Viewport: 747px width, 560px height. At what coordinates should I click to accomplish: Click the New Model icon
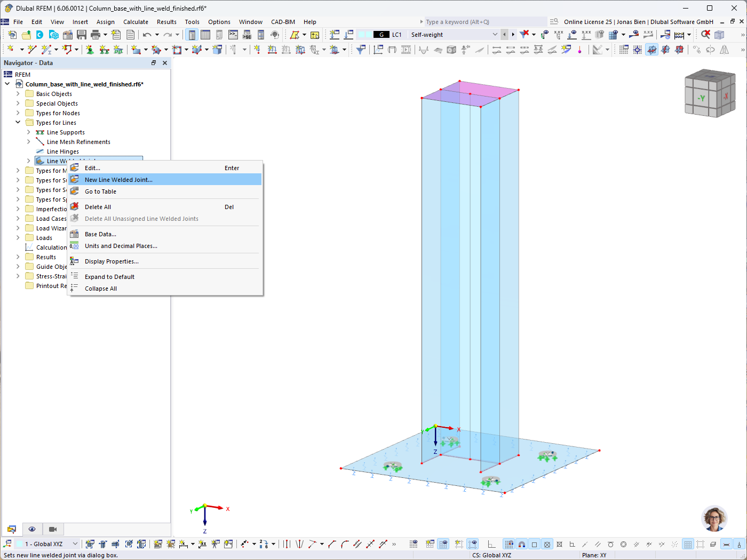(12, 35)
